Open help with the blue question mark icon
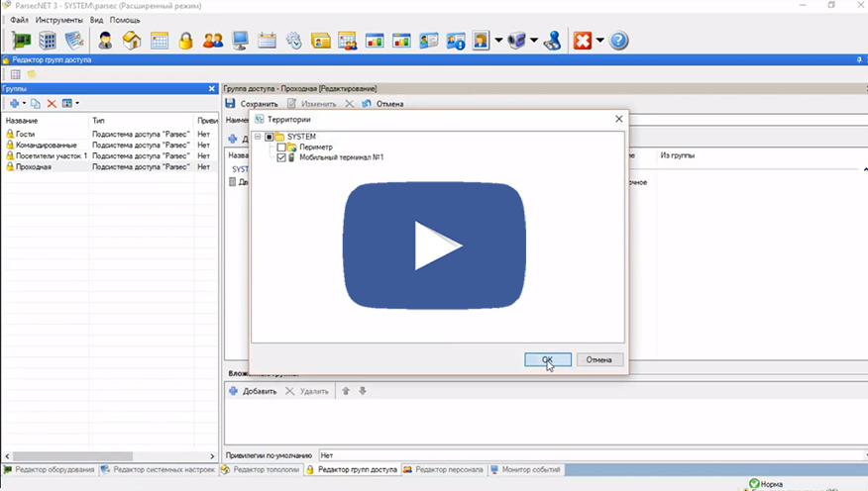This screenshot has width=868, height=491. [x=619, y=41]
